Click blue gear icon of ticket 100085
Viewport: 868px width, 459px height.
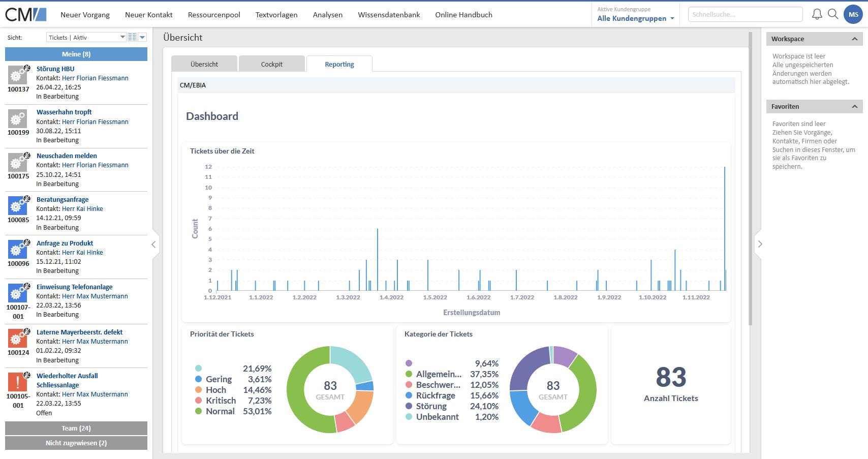(x=18, y=205)
